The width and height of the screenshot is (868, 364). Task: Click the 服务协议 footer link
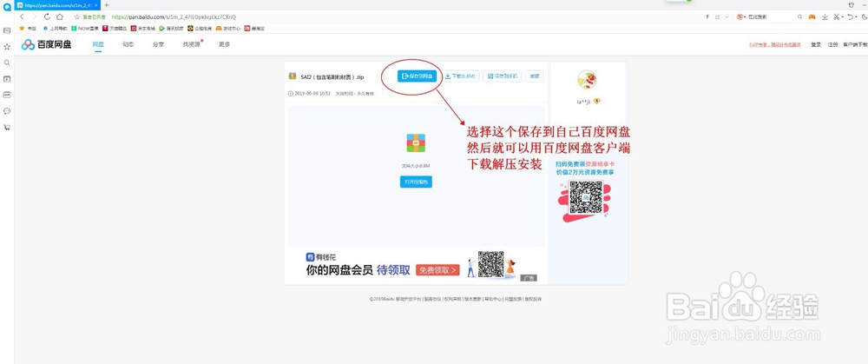point(432,299)
